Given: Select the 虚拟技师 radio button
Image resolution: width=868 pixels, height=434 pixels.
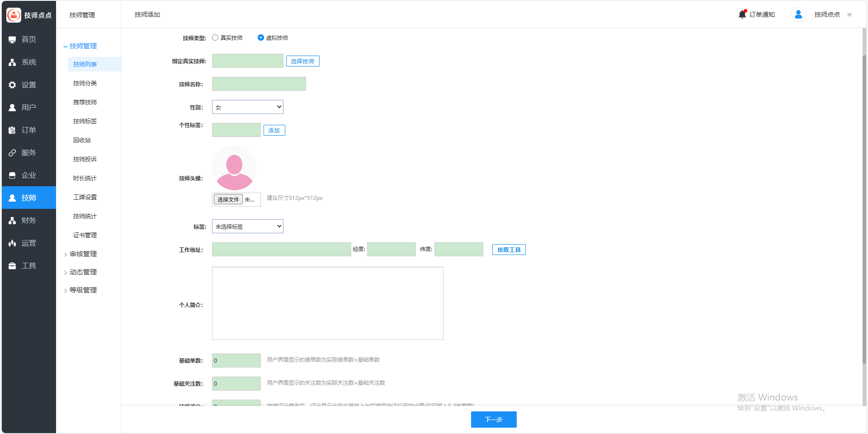Looking at the screenshot, I should pyautogui.click(x=261, y=38).
